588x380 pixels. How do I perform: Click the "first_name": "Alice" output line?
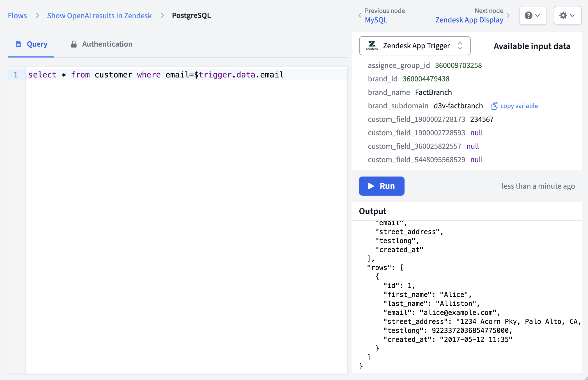[428, 295]
